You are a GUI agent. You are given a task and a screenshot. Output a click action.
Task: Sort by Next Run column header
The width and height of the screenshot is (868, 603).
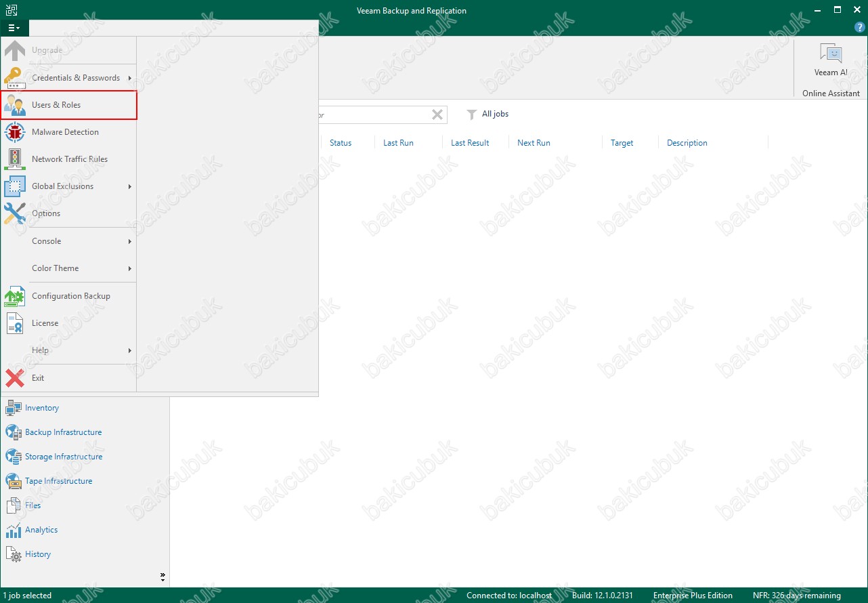click(534, 143)
